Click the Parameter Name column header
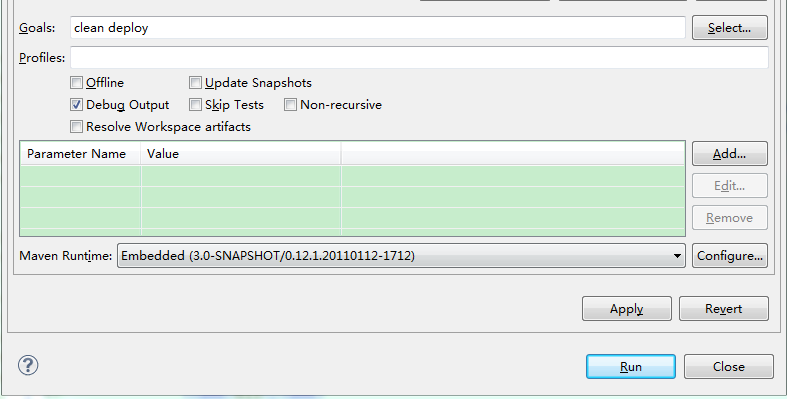Image resolution: width=787 pixels, height=399 pixels. tap(80, 154)
